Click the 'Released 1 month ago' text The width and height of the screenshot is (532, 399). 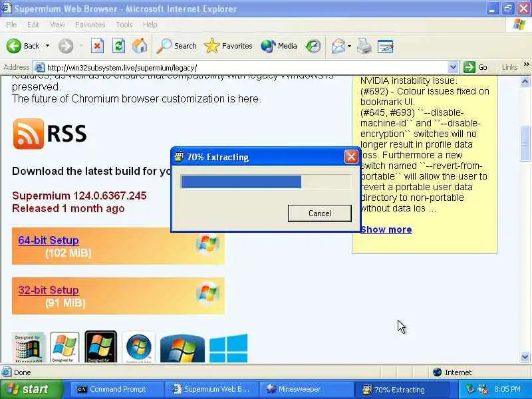tap(68, 208)
